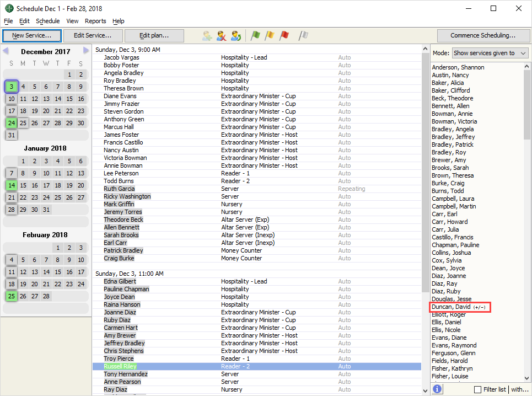
Task: Click the "with..." filter link
Action: [x=519, y=389]
